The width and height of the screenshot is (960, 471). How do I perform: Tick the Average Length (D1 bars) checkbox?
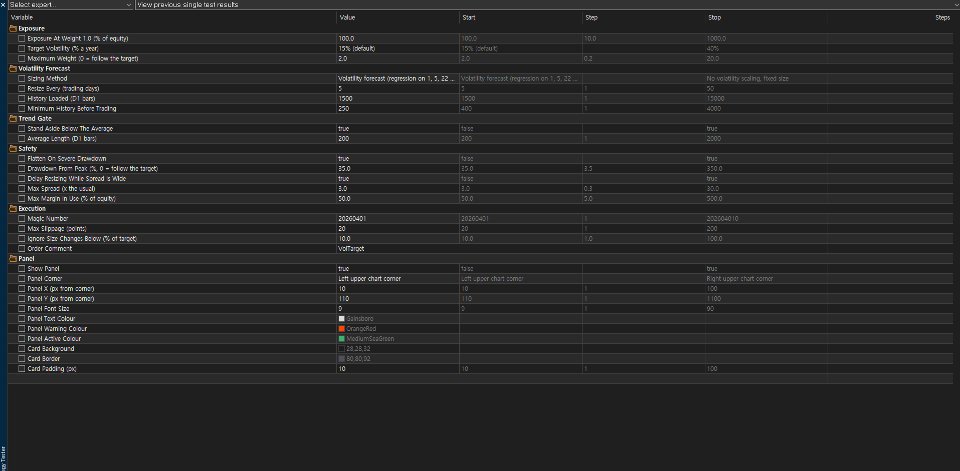21,138
